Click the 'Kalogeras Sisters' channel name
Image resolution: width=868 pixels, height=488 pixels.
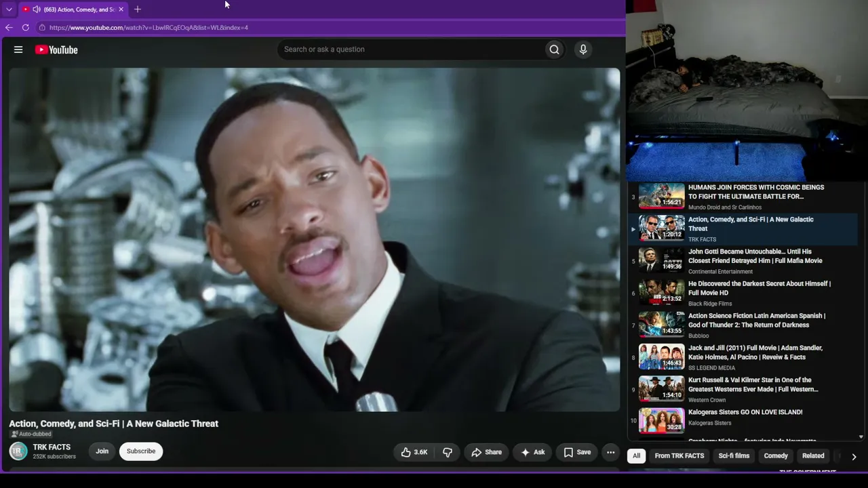tap(710, 423)
